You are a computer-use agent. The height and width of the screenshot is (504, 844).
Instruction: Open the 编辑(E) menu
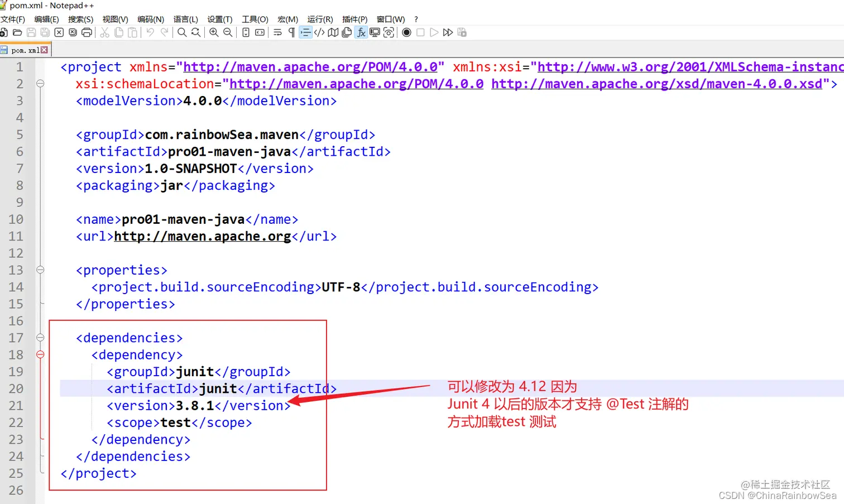pos(46,19)
